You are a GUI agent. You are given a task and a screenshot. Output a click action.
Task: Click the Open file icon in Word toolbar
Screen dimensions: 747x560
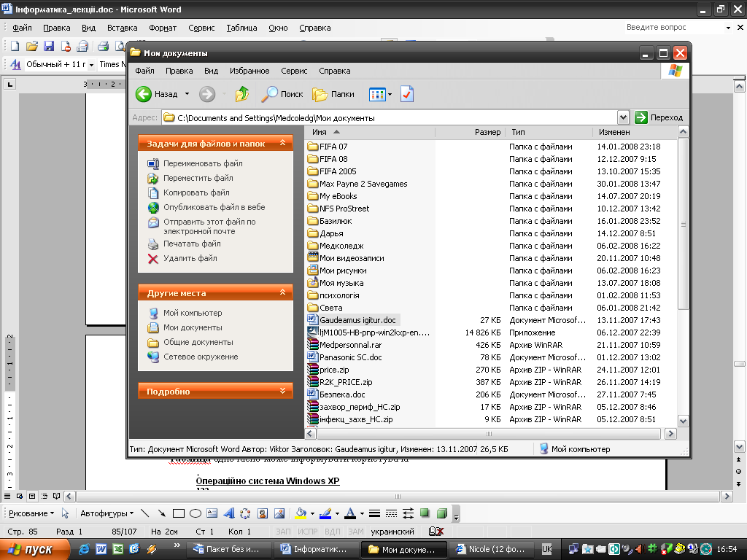point(32,46)
